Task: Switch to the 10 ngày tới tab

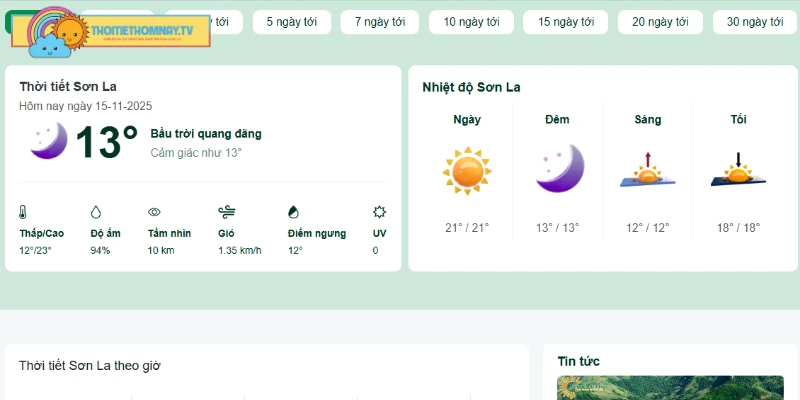Action: [471, 22]
